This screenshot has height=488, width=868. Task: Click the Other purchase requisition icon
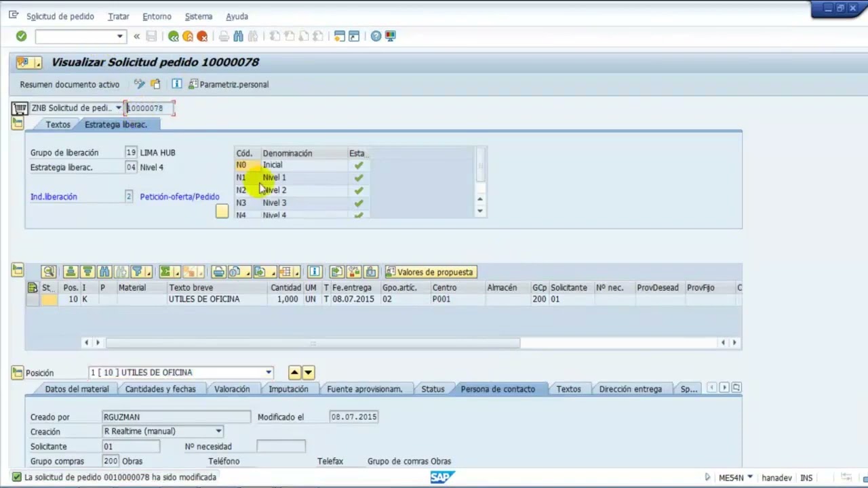tap(155, 84)
